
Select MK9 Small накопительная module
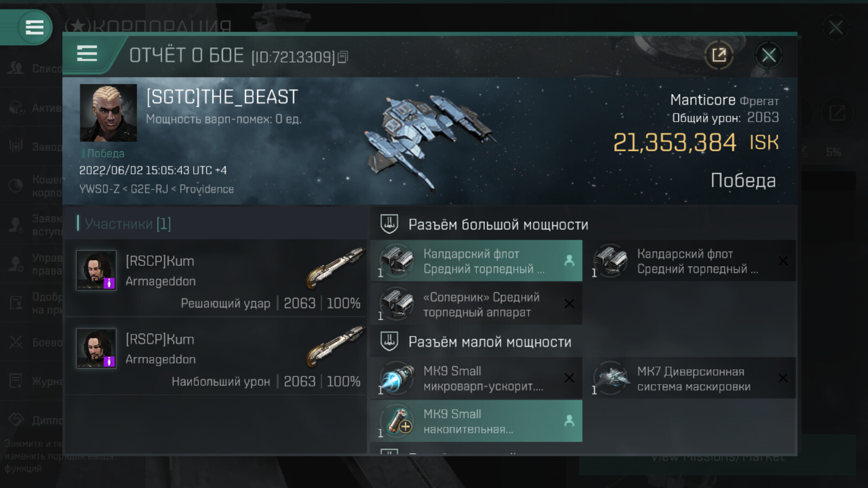tap(476, 421)
